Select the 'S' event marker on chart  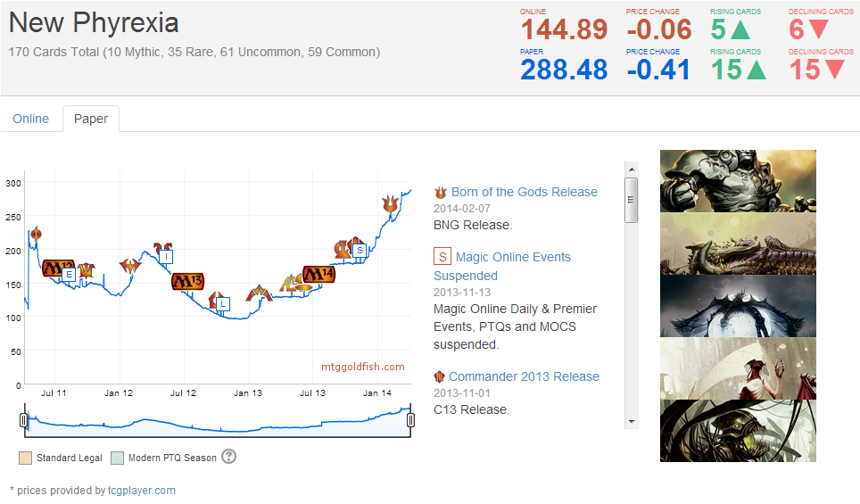click(360, 251)
